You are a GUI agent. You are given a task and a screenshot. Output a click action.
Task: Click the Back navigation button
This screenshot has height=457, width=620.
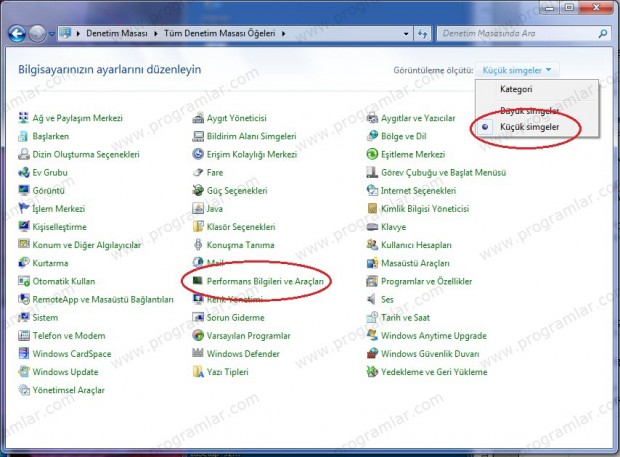tap(17, 34)
